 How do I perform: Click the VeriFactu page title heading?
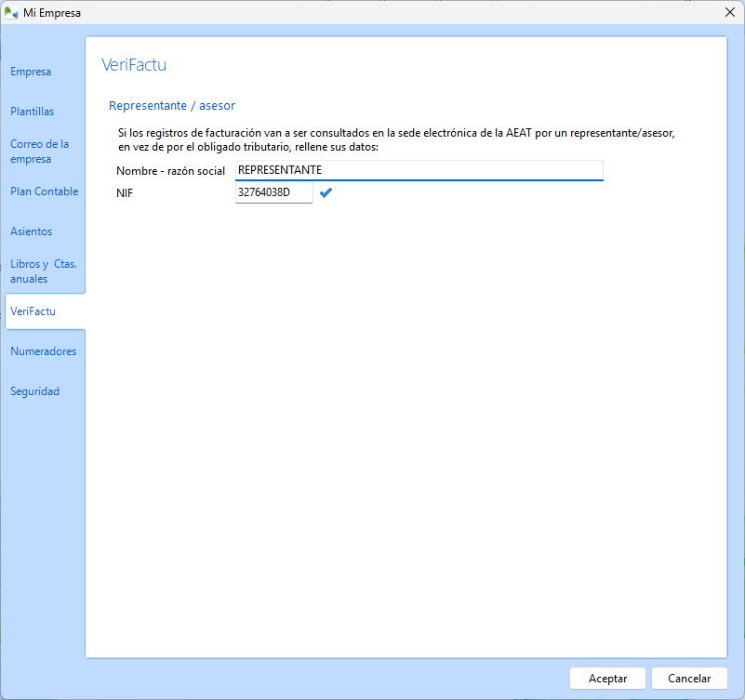click(133, 65)
